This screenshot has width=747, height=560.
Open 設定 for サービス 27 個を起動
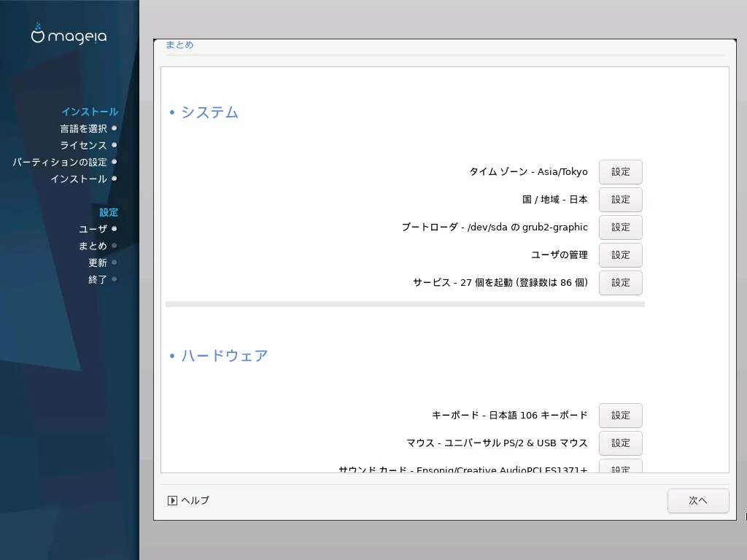pos(620,283)
